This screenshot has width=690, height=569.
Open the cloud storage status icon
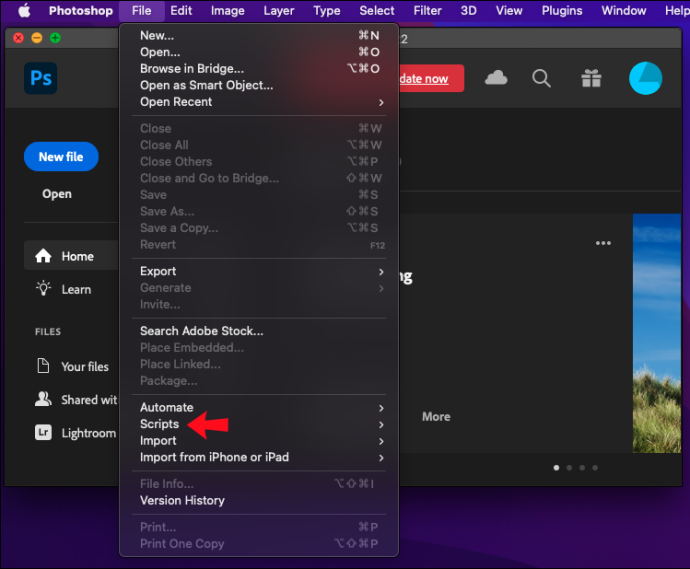click(x=496, y=78)
